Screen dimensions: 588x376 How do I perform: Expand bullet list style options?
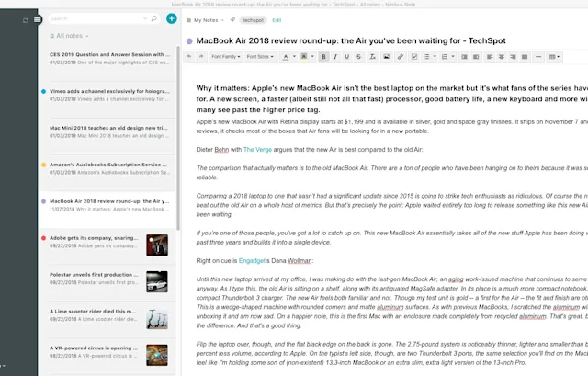click(435, 57)
